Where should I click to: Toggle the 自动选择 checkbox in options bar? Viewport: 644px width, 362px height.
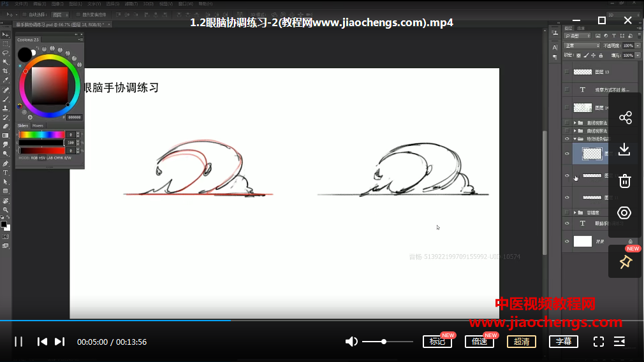click(x=25, y=15)
